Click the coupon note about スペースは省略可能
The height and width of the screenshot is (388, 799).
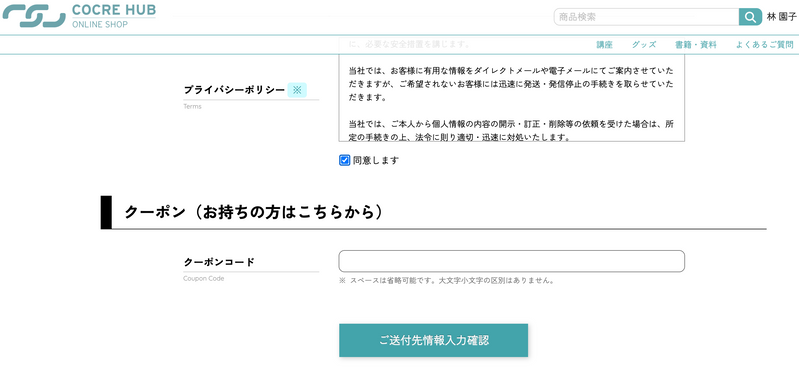[446, 280]
